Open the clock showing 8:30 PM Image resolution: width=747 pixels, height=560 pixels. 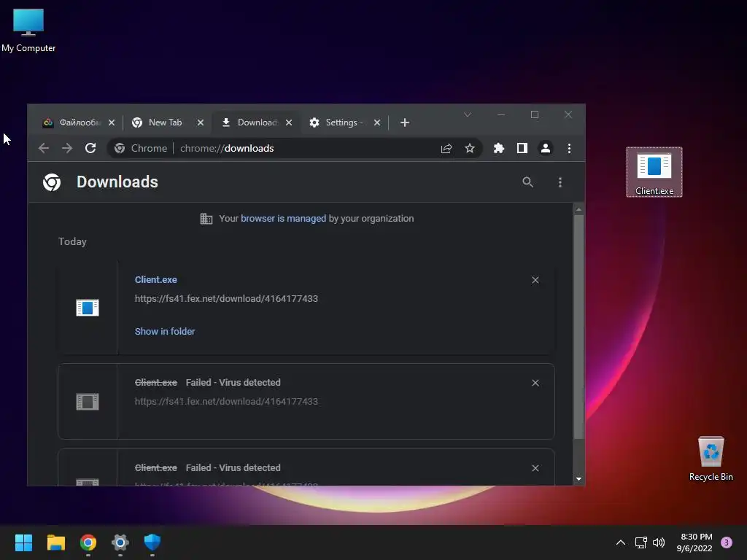point(694,542)
